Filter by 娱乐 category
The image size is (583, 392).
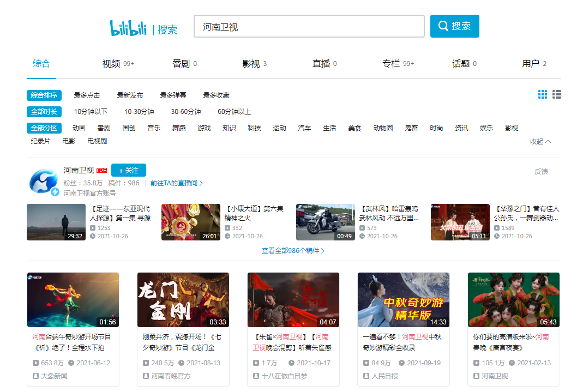pos(486,128)
